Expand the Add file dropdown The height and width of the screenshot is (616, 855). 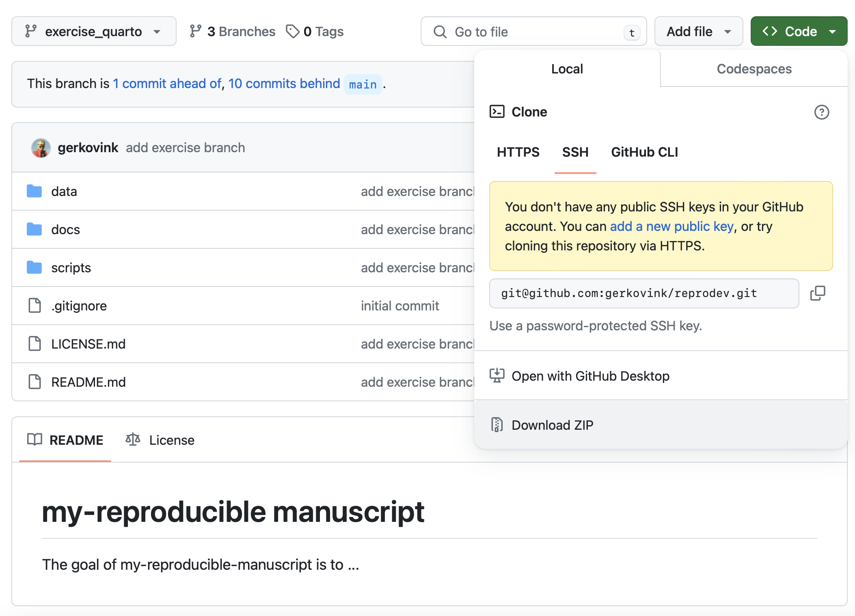pyautogui.click(x=699, y=31)
